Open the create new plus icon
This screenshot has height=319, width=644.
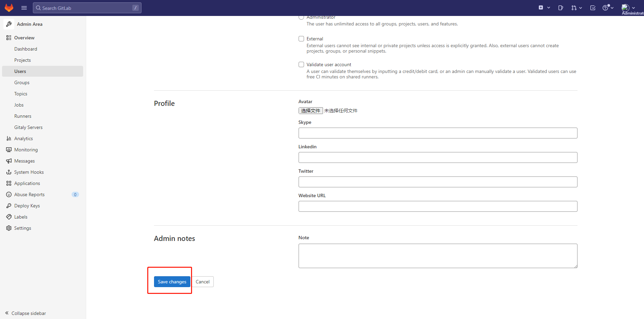coord(541,7)
